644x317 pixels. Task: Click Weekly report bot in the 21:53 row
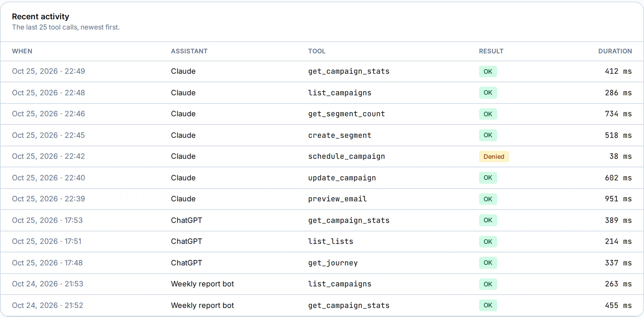coord(203,284)
